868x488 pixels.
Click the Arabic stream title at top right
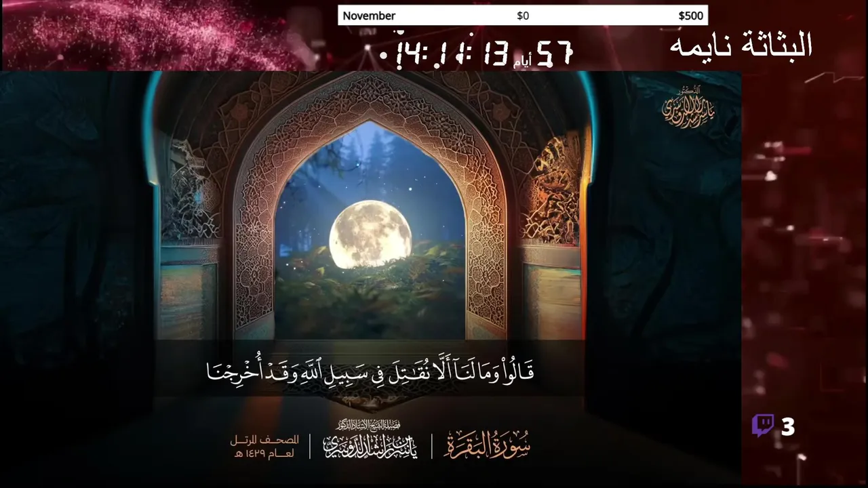(x=741, y=46)
